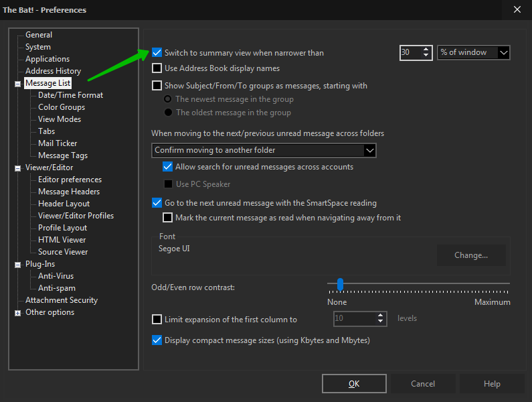Screen dimensions: 532x402
Task: Select General in the preferences tree
Action: coord(39,35)
